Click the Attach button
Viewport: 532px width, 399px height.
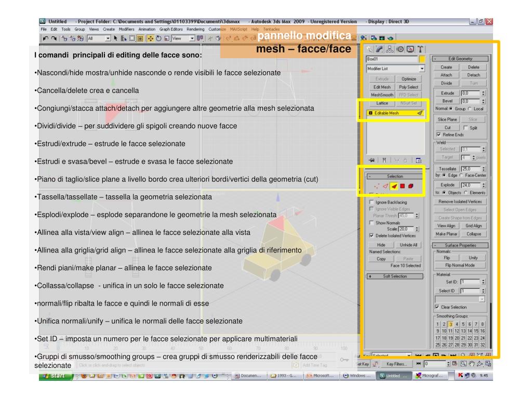pos(446,75)
